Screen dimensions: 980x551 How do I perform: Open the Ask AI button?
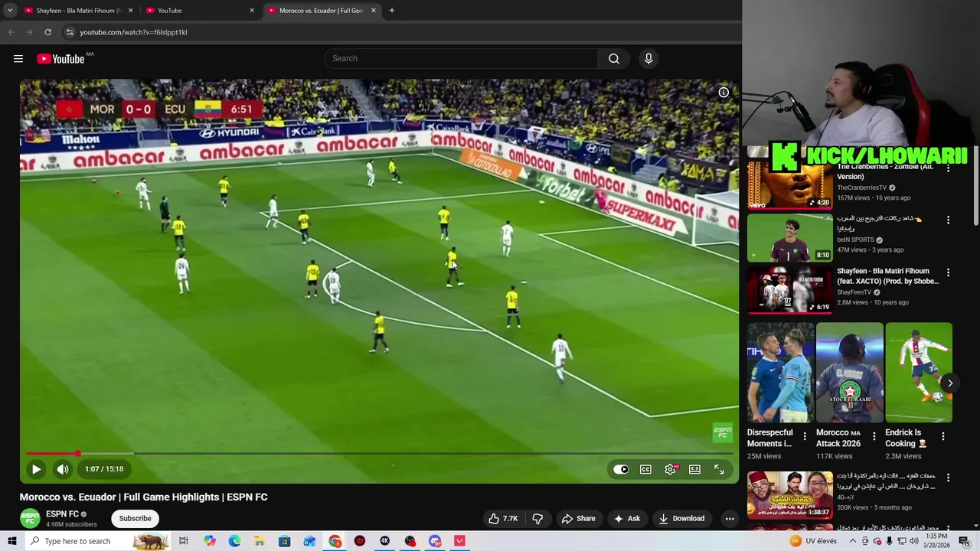tap(627, 518)
